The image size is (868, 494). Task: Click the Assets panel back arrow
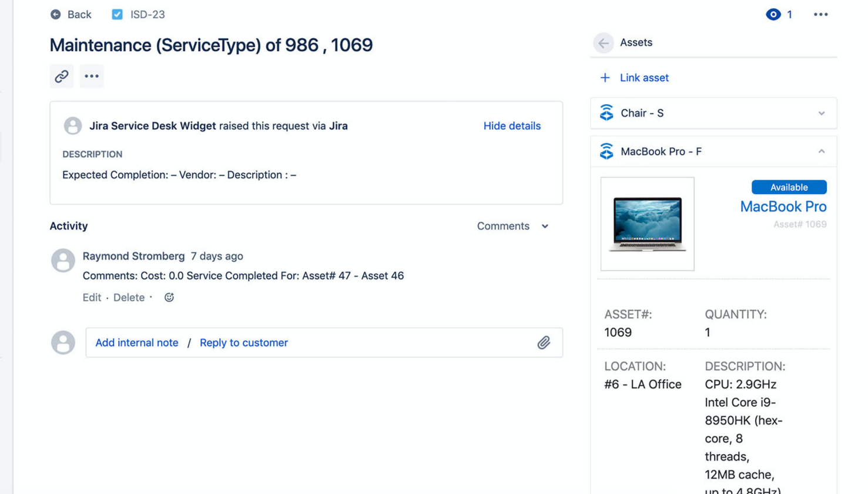point(603,43)
